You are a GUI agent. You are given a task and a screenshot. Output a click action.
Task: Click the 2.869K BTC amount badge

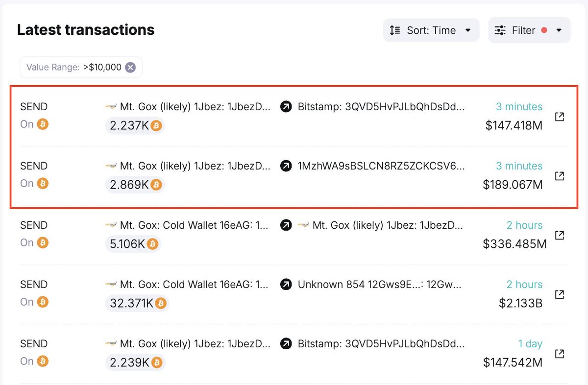pyautogui.click(x=135, y=185)
